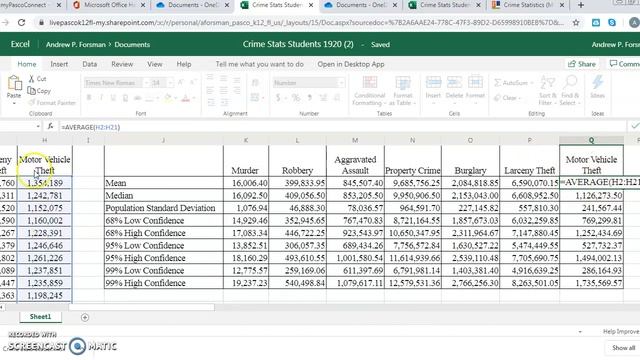The height and width of the screenshot is (360, 640).
Task: Select column Q header
Action: 591,140
